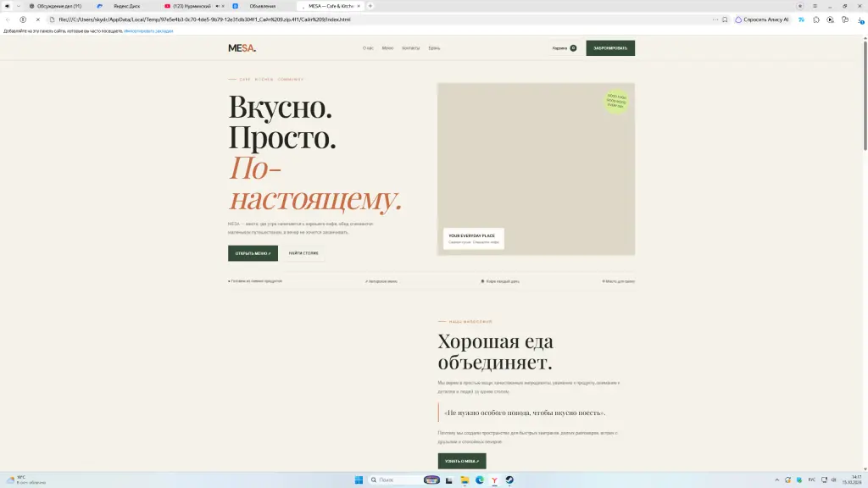Open the browser hamburger menu
Image resolution: width=868 pixels, height=488 pixels.
click(x=815, y=6)
